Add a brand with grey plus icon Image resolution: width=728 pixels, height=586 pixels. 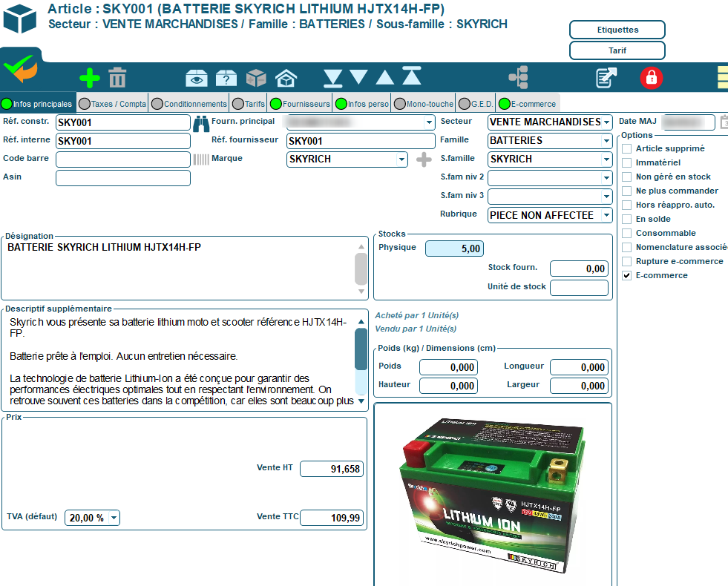coord(424,159)
